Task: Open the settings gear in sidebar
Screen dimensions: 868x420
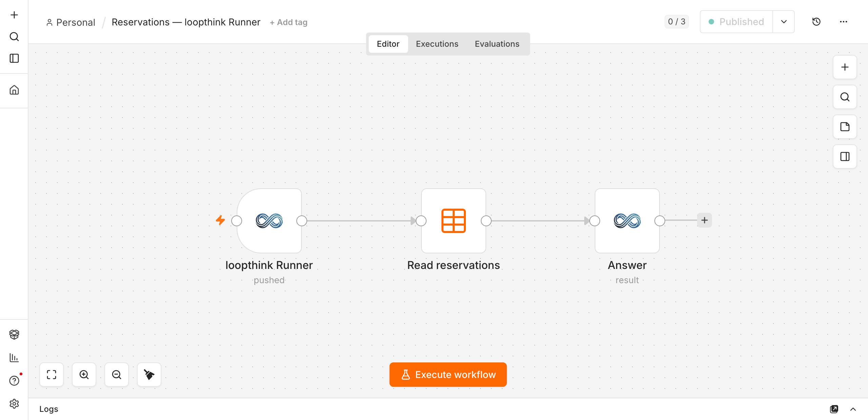Action: pyautogui.click(x=14, y=404)
